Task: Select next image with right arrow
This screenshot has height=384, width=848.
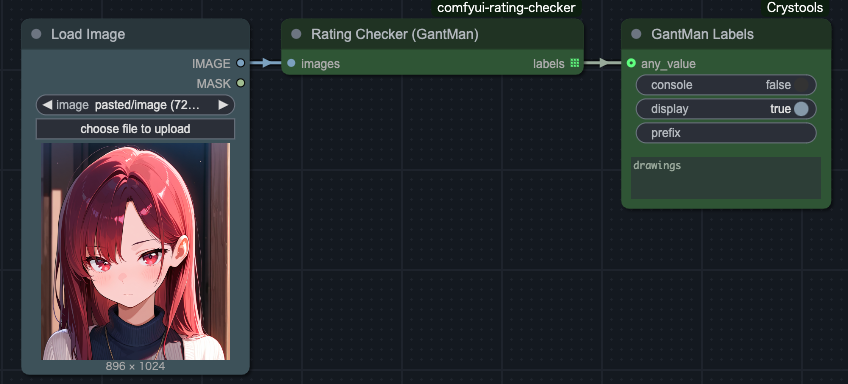Action: (x=223, y=105)
